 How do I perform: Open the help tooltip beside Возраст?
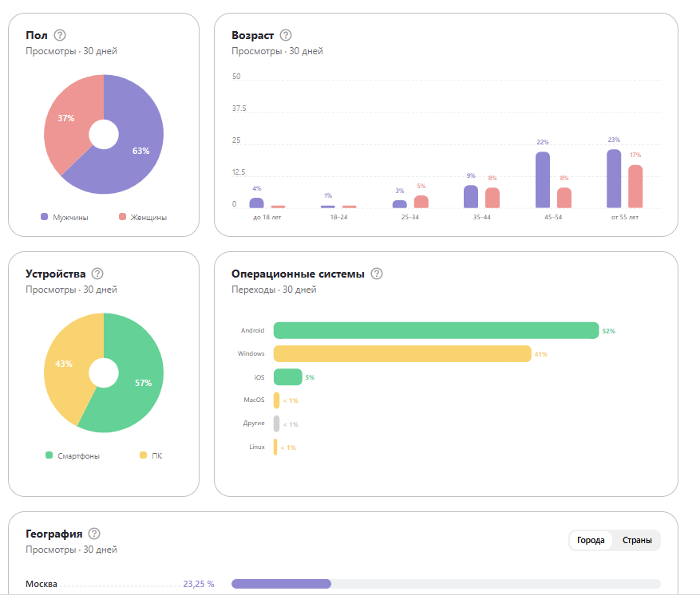tap(286, 35)
